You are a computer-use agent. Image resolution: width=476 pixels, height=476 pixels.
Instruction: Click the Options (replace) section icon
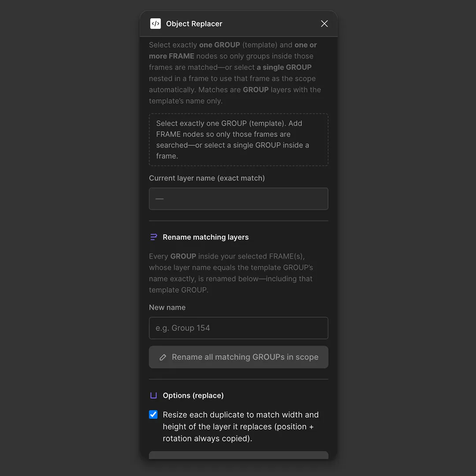tap(154, 395)
